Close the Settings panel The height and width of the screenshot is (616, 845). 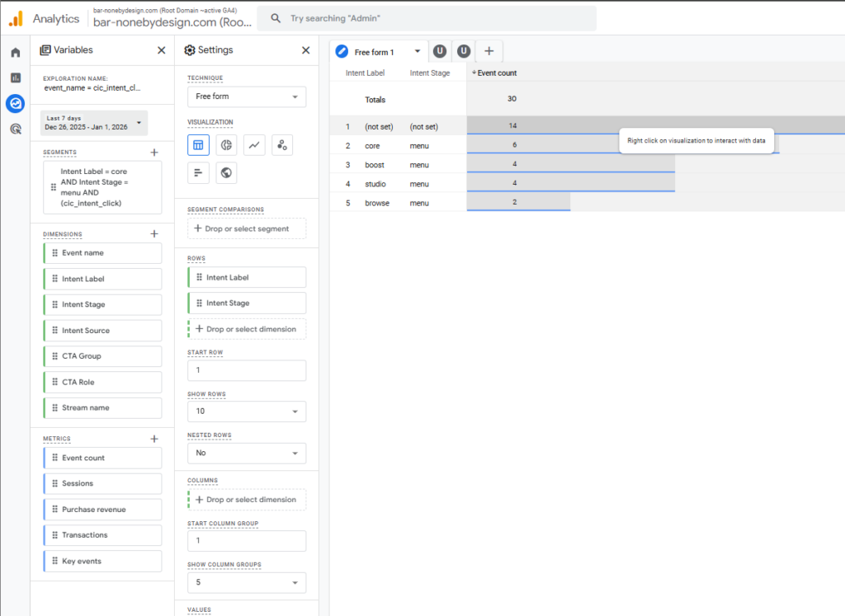click(305, 50)
